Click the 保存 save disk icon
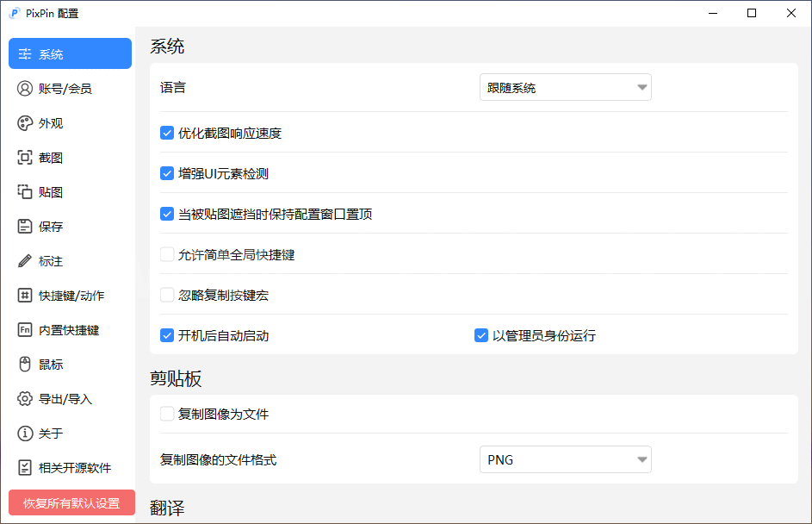 pyautogui.click(x=25, y=227)
